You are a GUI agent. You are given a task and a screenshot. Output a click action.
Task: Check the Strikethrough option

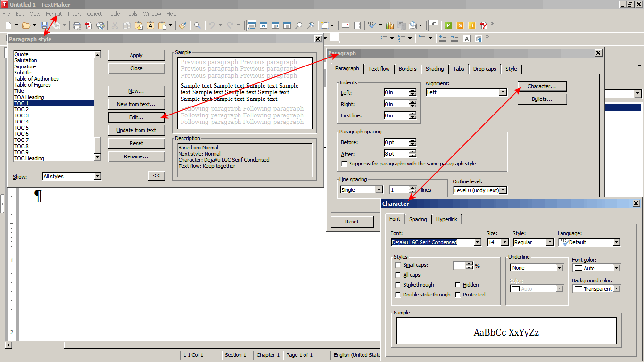(398, 285)
